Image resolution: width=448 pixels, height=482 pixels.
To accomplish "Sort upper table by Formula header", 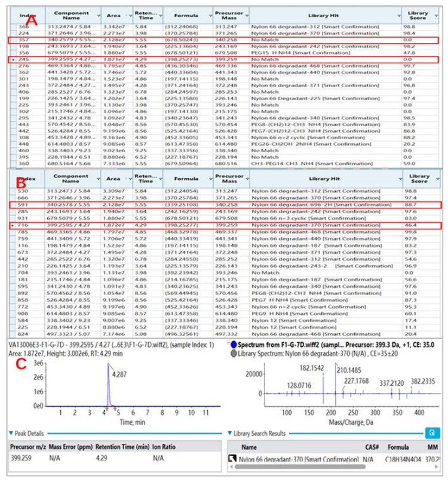I will pos(186,16).
